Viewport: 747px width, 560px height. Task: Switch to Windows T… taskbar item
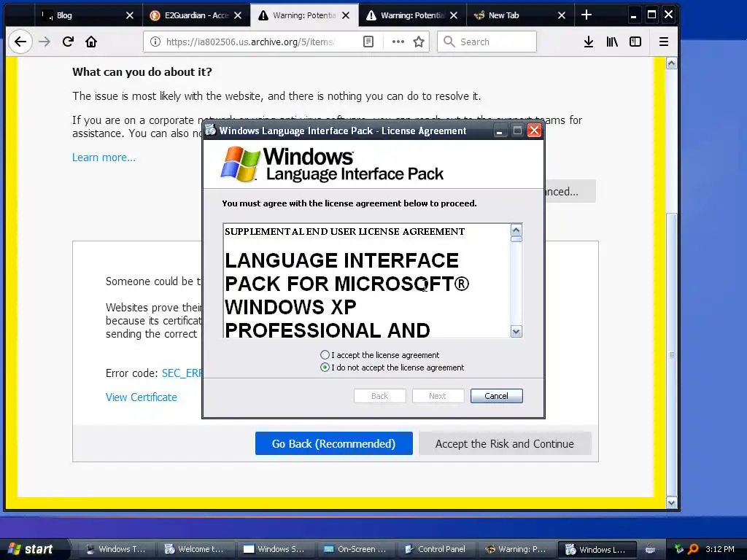pyautogui.click(x=115, y=549)
